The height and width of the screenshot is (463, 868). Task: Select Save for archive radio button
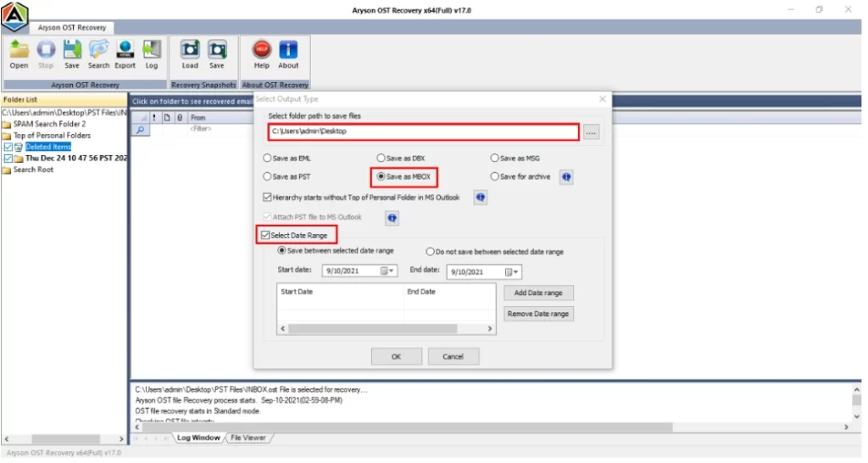click(494, 176)
